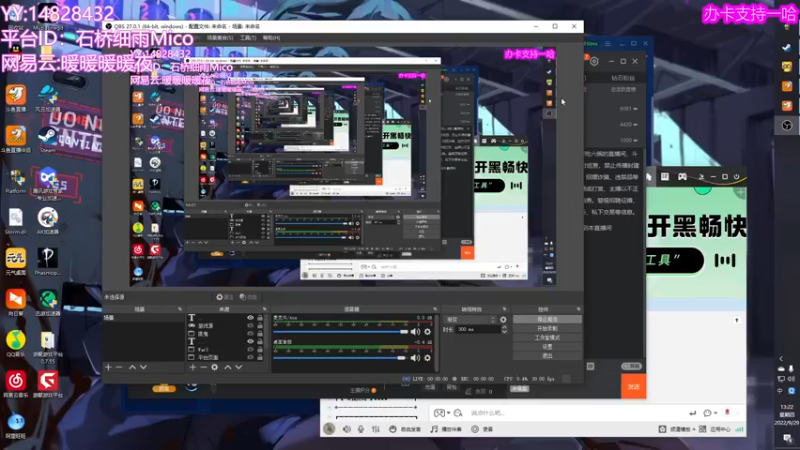This screenshot has height=450, width=800.
Task: Click 退出 in the Controls panel
Action: (x=547, y=356)
